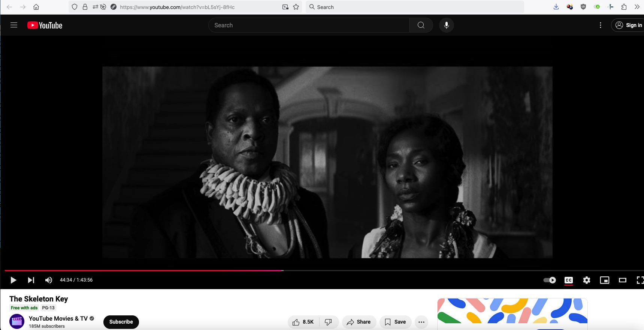Screen dimensions: 644x330
Task: Toggle the JS switch extension
Action: [597, 7]
